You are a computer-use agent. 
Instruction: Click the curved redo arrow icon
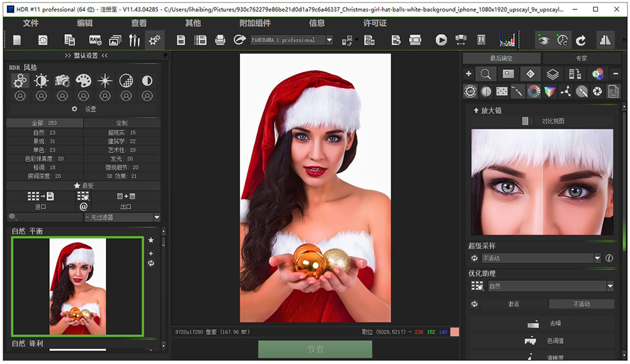(x=581, y=40)
